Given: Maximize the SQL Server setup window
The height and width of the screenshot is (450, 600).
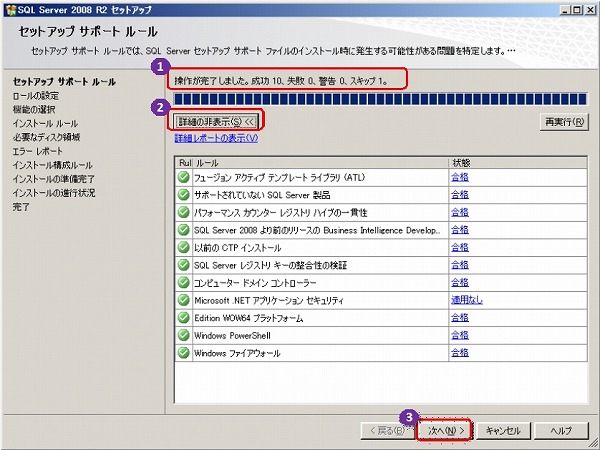Looking at the screenshot, I should (x=577, y=10).
